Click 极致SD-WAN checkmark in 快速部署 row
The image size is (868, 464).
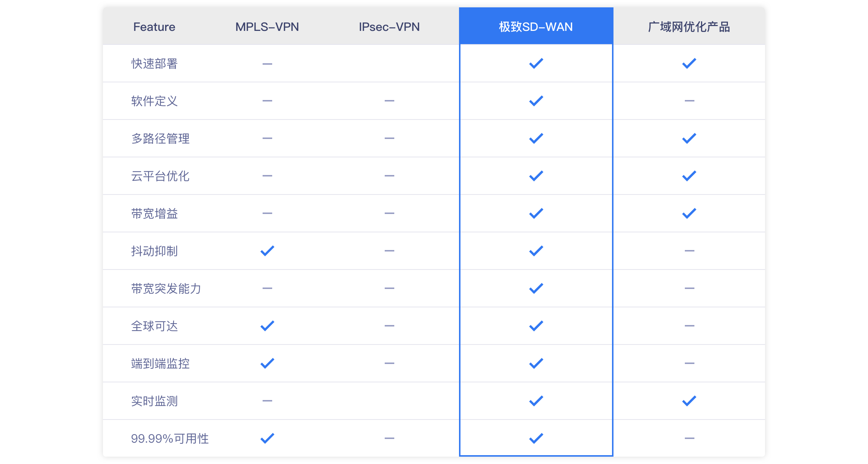coord(536,63)
